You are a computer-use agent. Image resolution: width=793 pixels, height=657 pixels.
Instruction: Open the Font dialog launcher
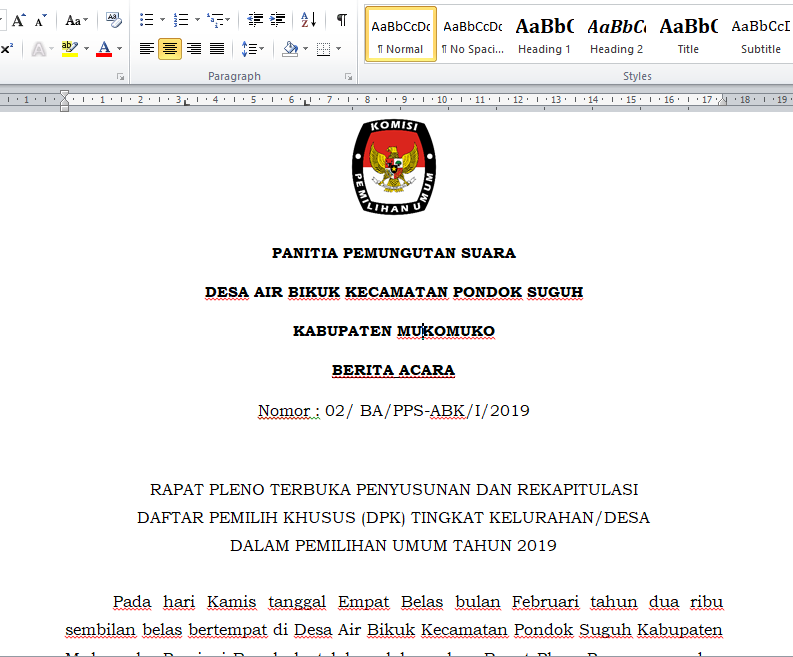click(x=120, y=77)
